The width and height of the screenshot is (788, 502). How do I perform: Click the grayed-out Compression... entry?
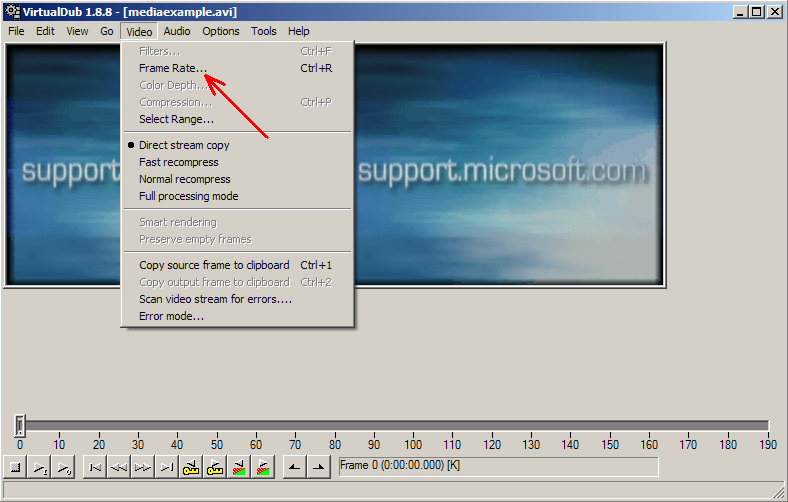click(237, 102)
